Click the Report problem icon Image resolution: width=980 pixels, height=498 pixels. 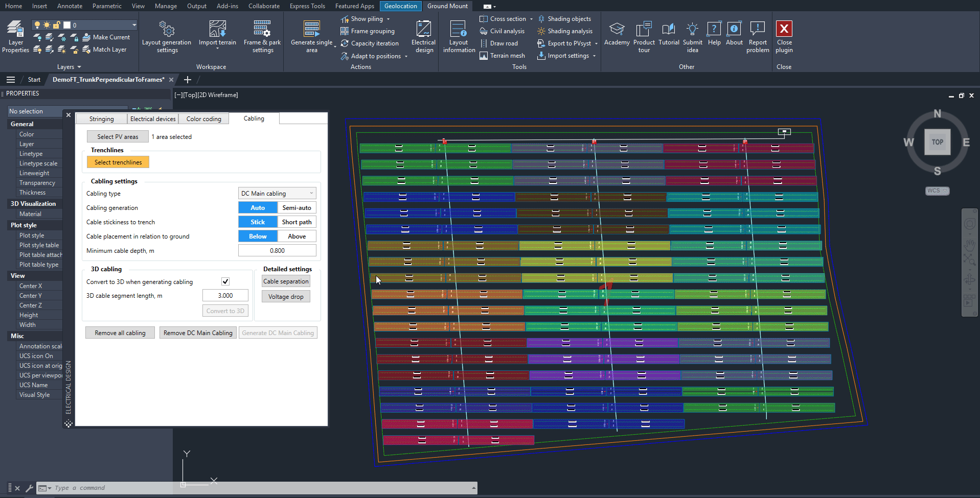tap(757, 30)
